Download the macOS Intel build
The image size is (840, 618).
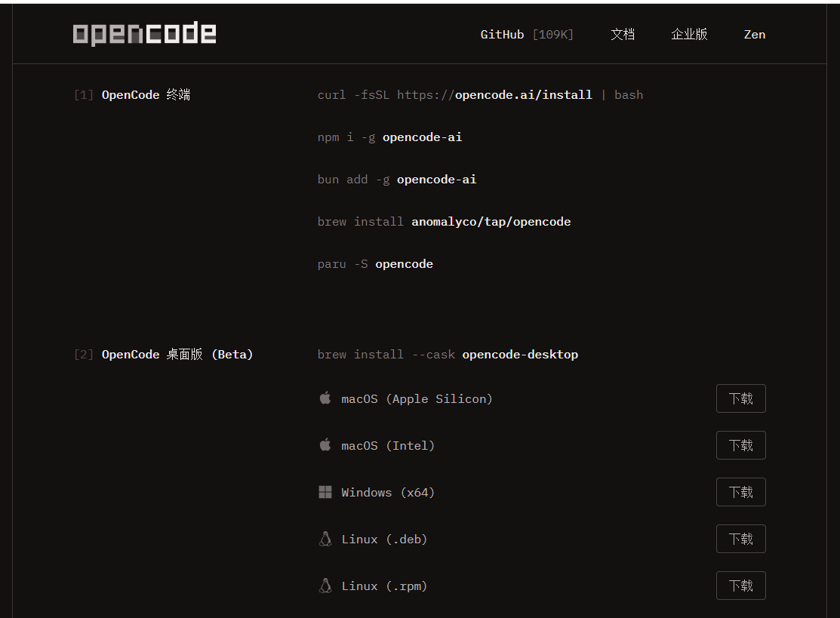pos(740,445)
